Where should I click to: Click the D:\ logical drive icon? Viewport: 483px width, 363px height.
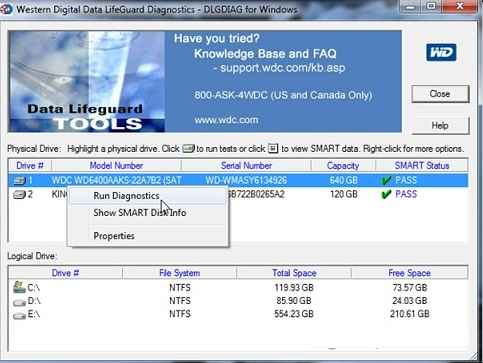(x=19, y=302)
